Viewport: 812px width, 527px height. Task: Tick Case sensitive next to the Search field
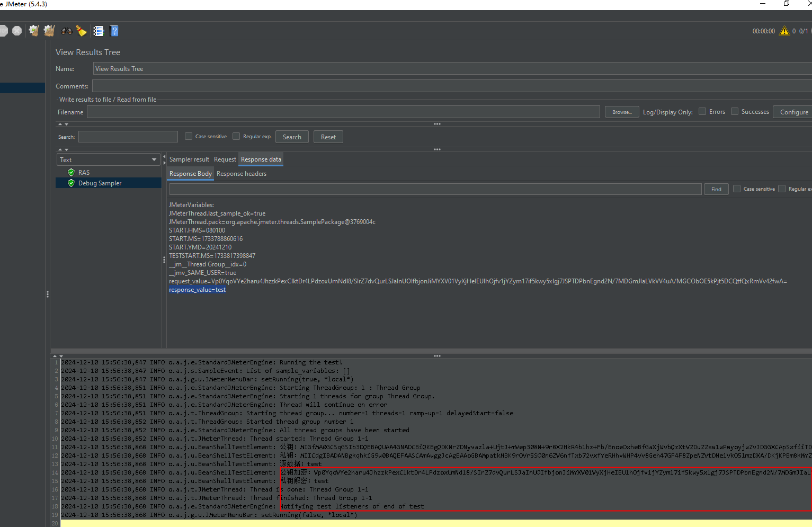click(x=189, y=136)
